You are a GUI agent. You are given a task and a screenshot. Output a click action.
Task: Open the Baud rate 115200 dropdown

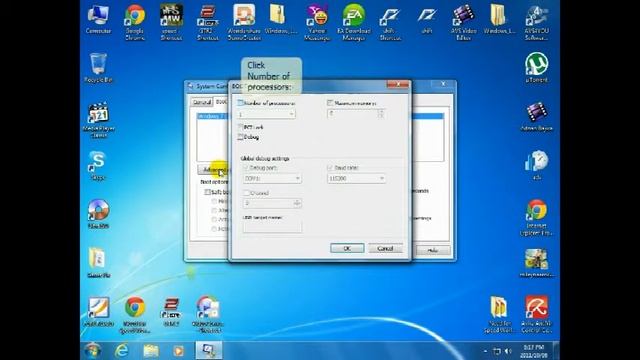coord(356,178)
